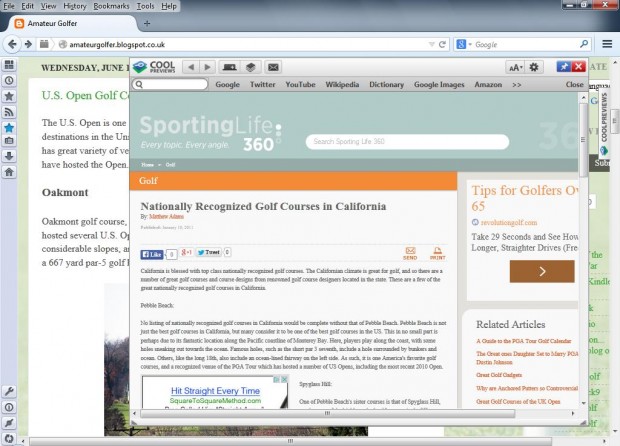620x446 pixels.
Task: Click the Golf breadcrumb link
Action: point(170,165)
